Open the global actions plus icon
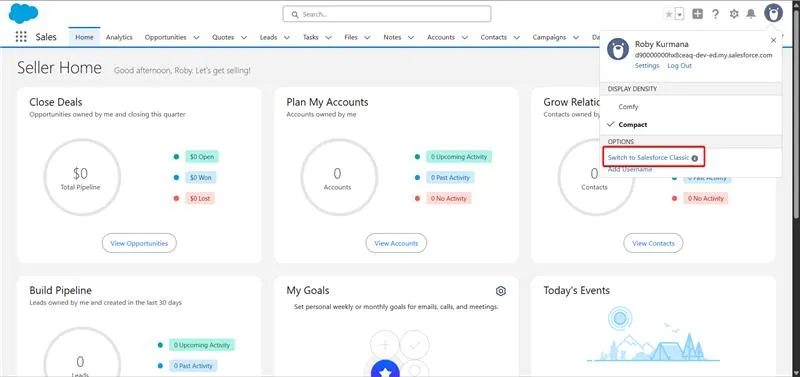 [697, 14]
